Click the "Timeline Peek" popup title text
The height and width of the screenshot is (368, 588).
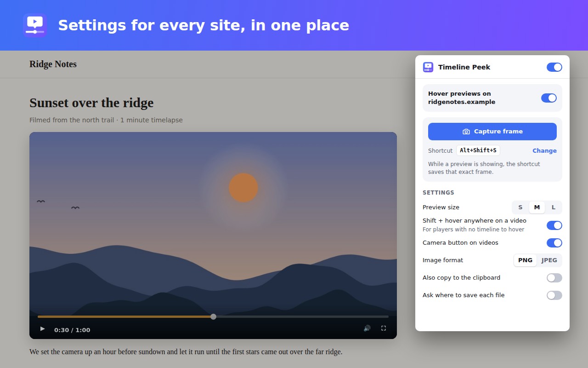pos(464,67)
